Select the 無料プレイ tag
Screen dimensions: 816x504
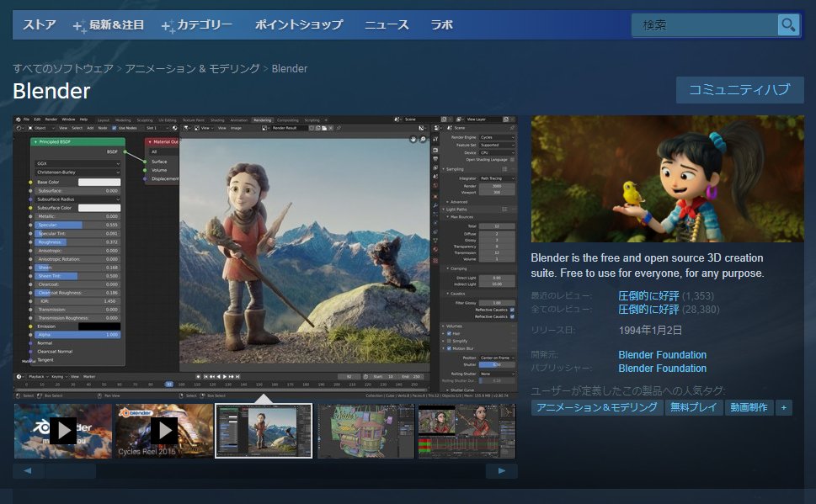point(693,407)
